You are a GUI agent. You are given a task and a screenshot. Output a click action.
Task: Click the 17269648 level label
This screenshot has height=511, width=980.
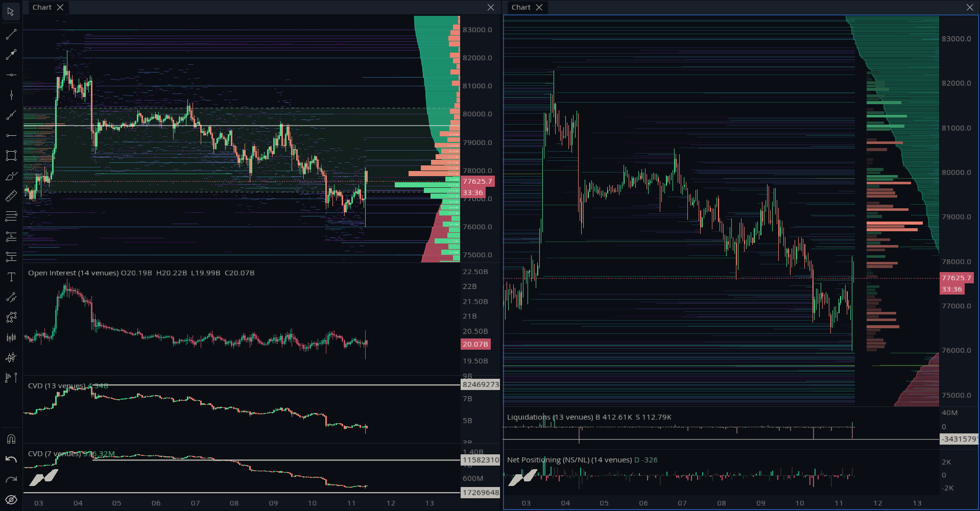pyautogui.click(x=480, y=493)
